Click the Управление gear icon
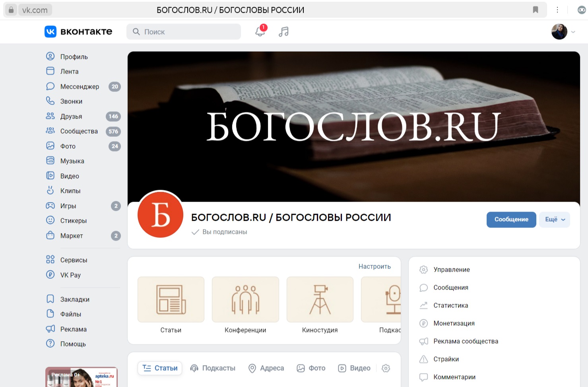Image resolution: width=588 pixels, height=387 pixels. (x=424, y=270)
